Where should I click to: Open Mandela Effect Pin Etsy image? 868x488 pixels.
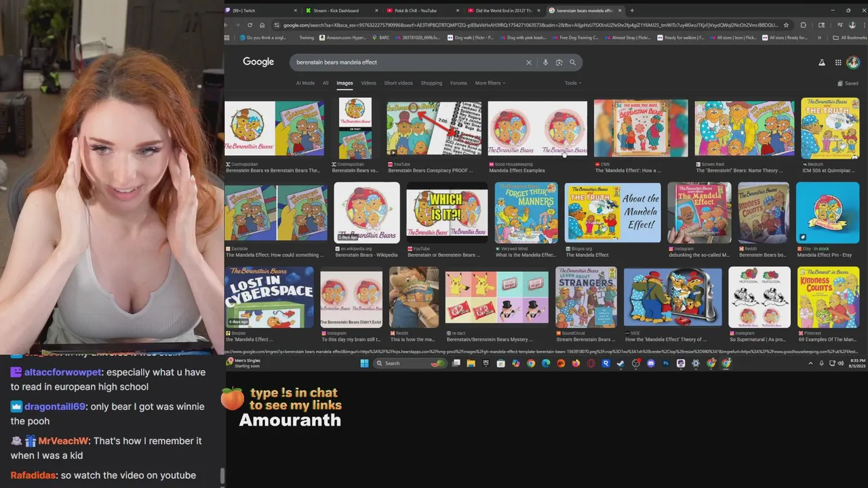[x=828, y=213]
